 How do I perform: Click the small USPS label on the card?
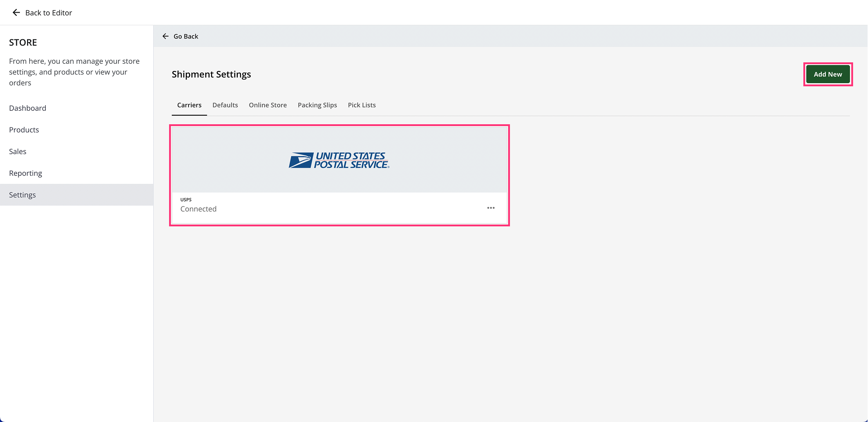pos(186,199)
